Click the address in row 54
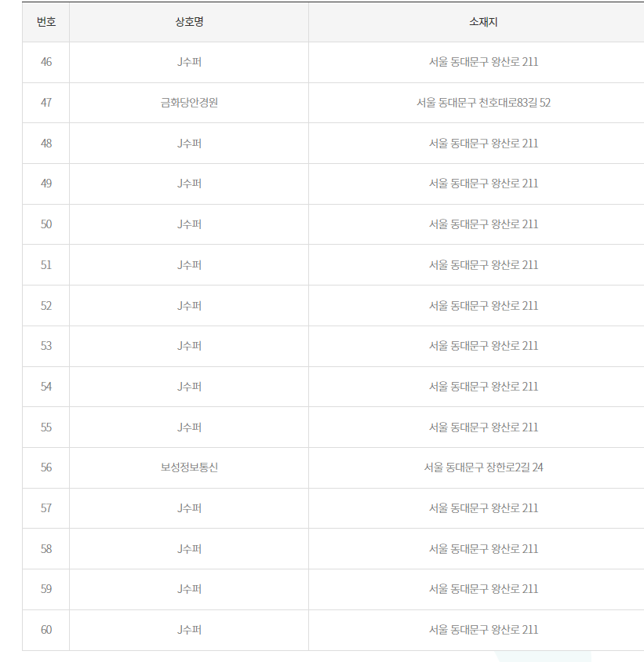 [x=483, y=387]
